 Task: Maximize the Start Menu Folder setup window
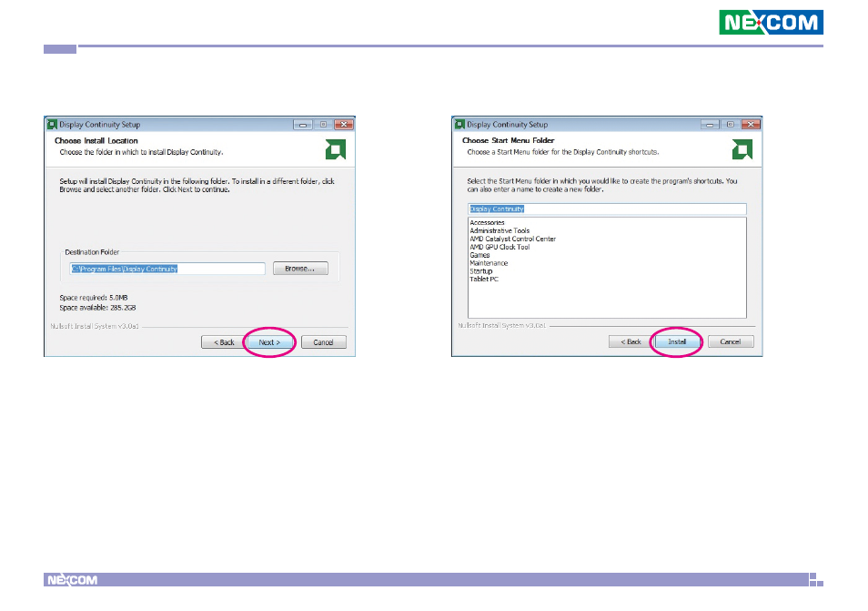pos(731,125)
